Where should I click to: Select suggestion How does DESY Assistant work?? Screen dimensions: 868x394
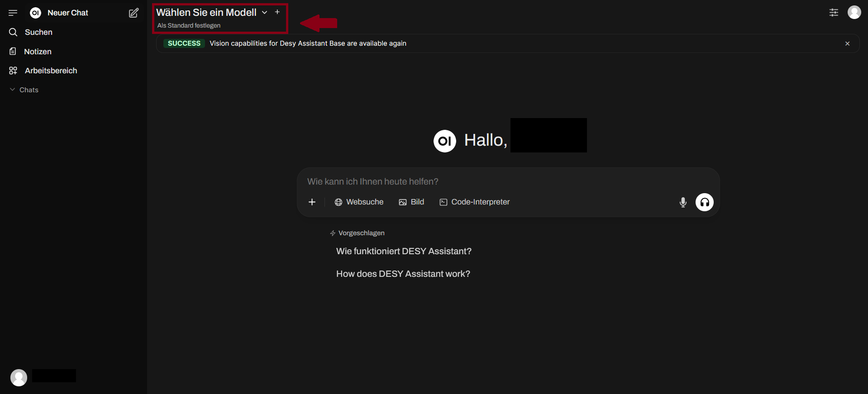tap(403, 274)
